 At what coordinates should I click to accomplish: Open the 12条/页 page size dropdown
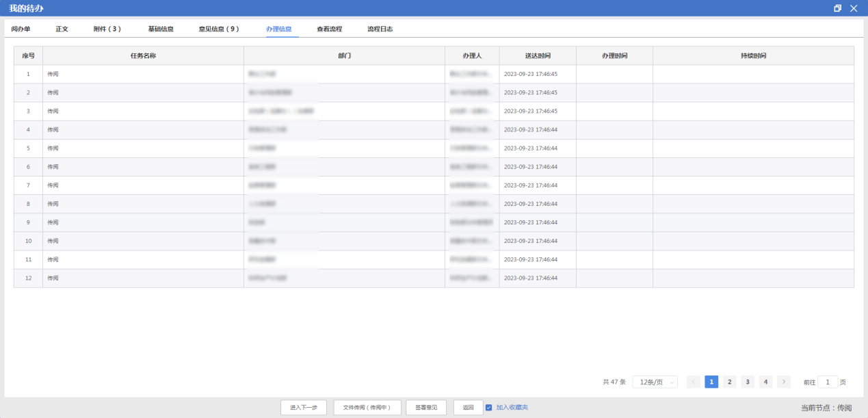[655, 382]
